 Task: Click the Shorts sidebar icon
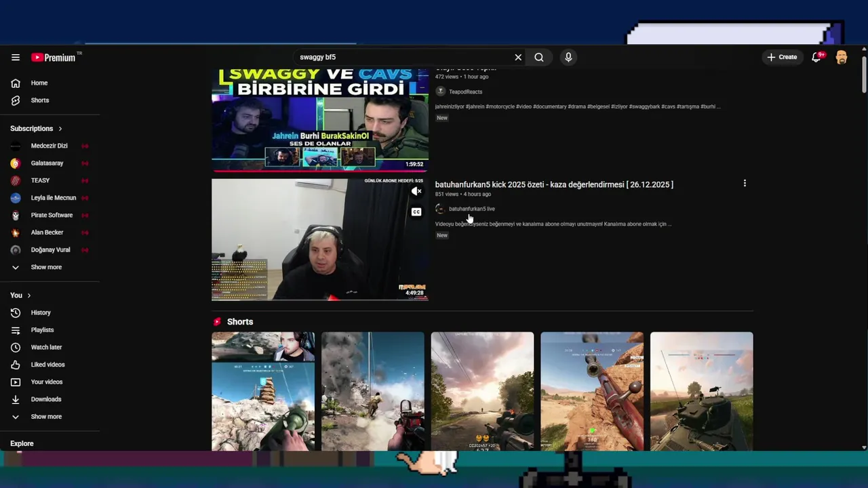16,100
